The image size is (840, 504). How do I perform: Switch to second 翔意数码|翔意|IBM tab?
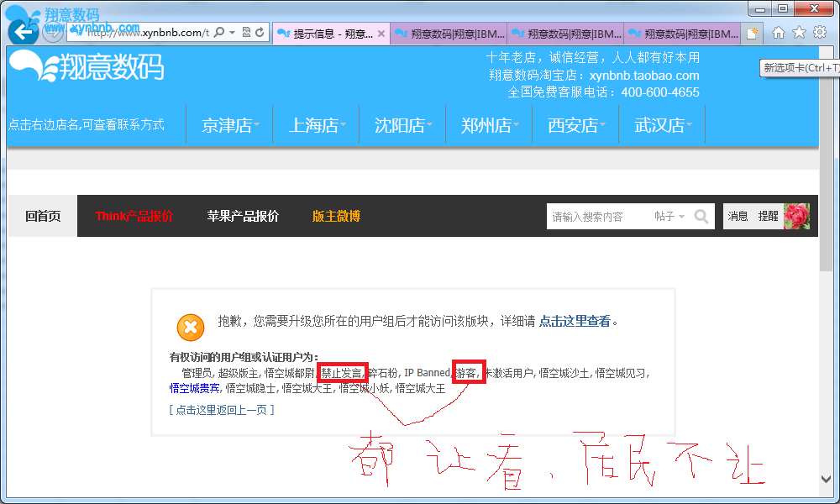449,34
